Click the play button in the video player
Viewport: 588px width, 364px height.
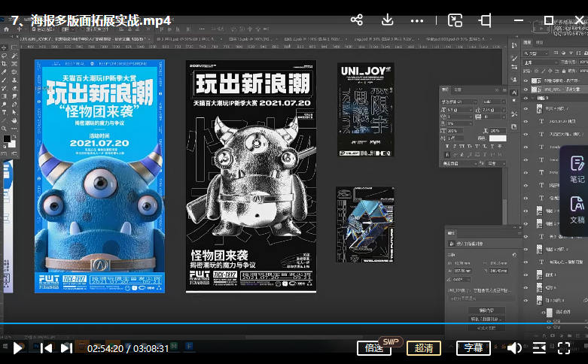(x=18, y=347)
